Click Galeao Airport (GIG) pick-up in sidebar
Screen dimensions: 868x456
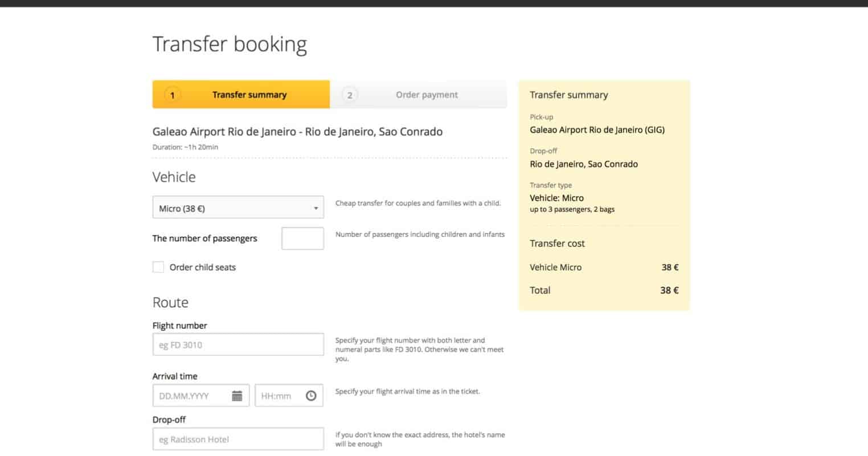[x=597, y=130]
